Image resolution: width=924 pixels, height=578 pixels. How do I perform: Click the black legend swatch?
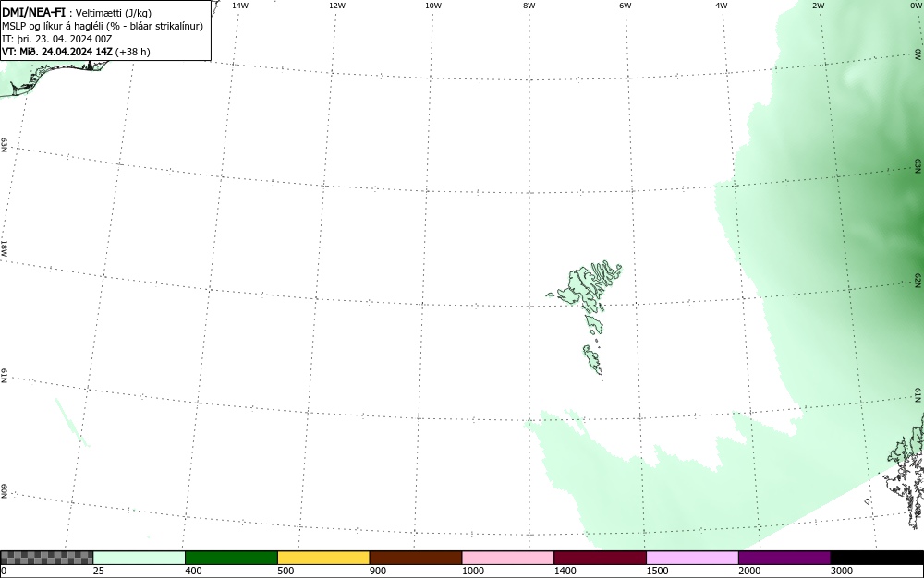[x=877, y=558]
